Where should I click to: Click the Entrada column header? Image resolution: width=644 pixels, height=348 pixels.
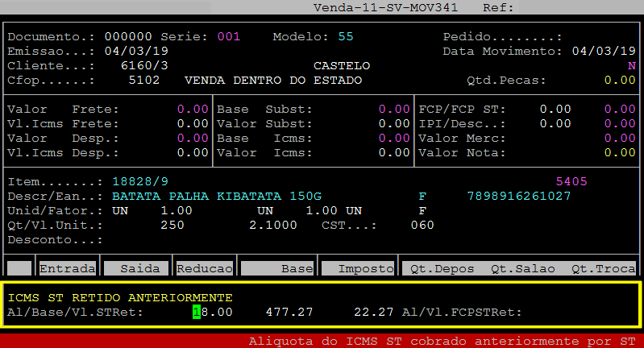pyautogui.click(x=68, y=268)
